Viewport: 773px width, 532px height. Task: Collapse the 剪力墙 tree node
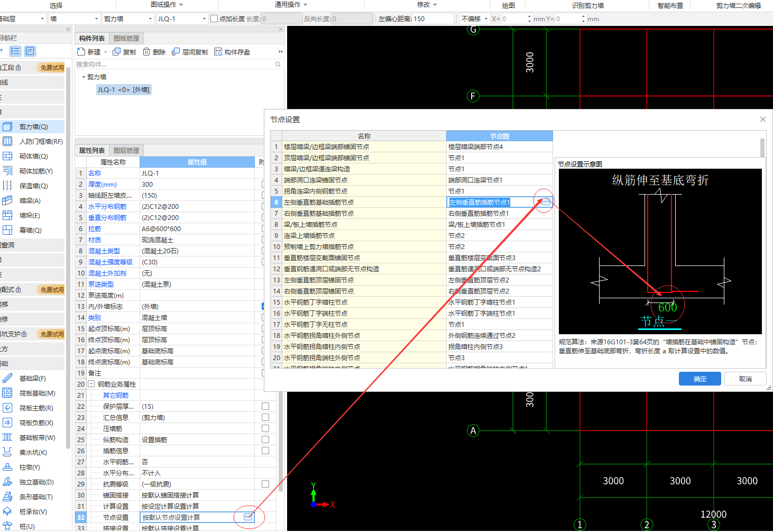84,77
